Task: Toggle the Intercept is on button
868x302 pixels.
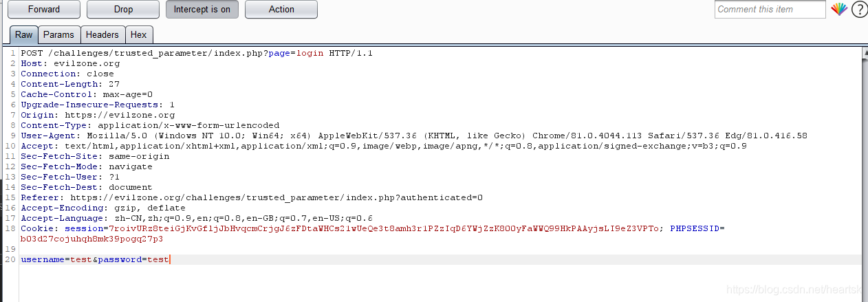Action: (202, 10)
